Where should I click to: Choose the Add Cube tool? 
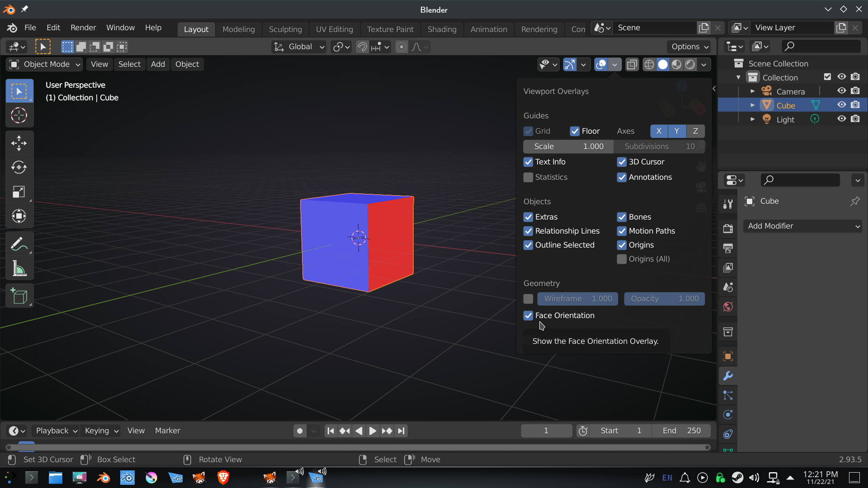(x=19, y=296)
